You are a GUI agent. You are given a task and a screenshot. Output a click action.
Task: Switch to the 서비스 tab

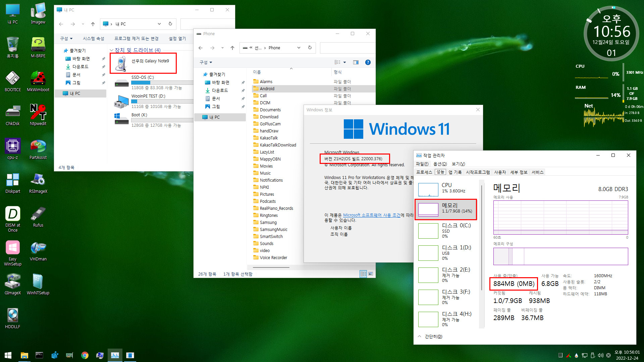pyautogui.click(x=537, y=172)
